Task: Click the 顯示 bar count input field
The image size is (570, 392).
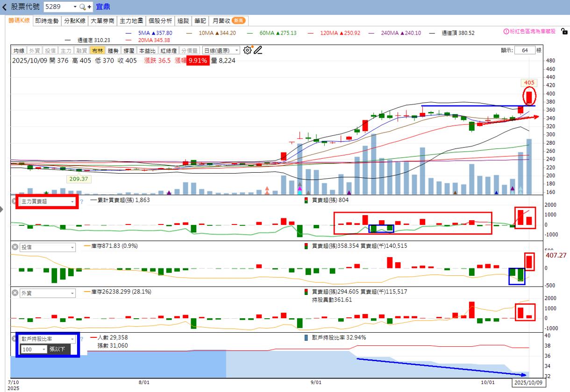Action: point(524,50)
